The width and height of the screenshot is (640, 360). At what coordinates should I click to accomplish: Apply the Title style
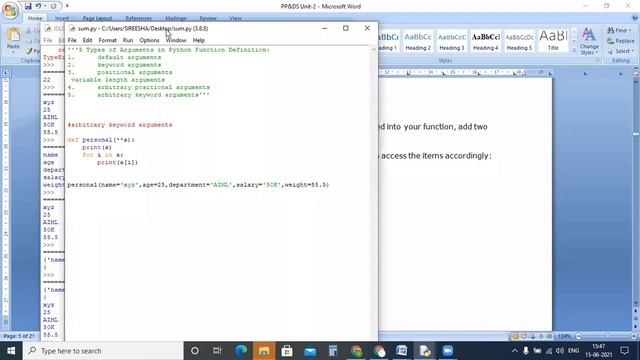click(553, 41)
